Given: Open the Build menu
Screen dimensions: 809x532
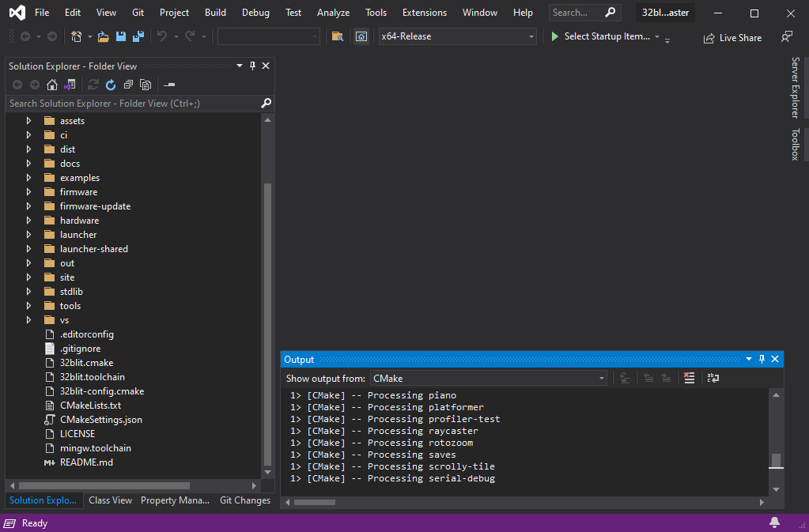Looking at the screenshot, I should [x=215, y=13].
